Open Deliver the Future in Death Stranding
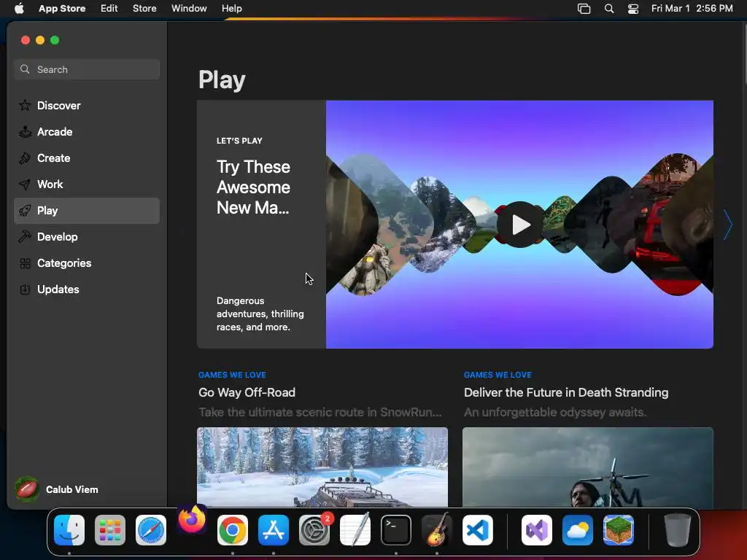 click(566, 392)
